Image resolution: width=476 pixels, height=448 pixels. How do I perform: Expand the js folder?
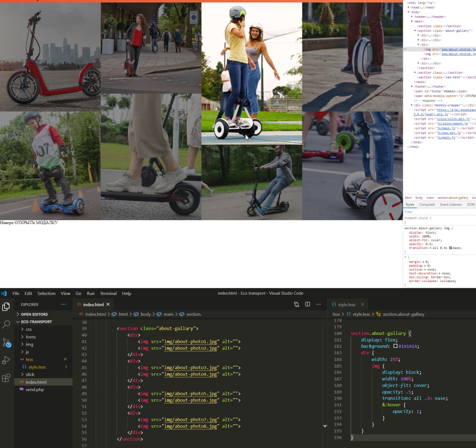tap(22, 352)
